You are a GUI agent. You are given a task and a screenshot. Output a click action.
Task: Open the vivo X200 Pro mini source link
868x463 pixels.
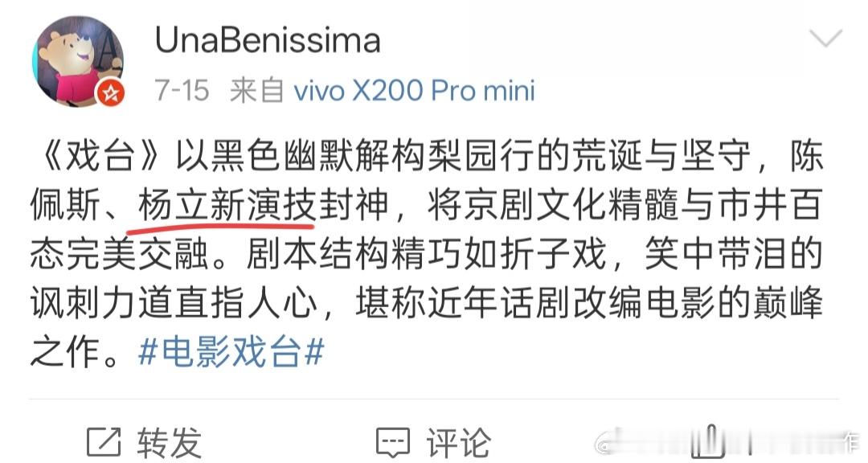tap(414, 90)
